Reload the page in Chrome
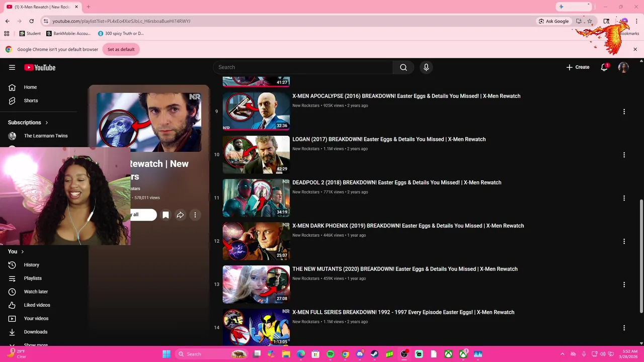This screenshot has width=644, height=362. (x=31, y=21)
